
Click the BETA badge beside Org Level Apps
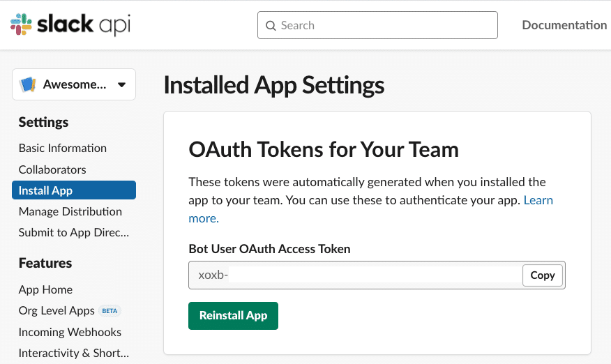click(x=110, y=311)
